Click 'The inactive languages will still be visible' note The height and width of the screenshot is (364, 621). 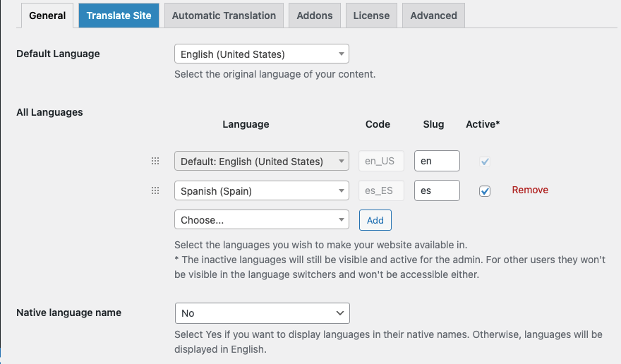[390, 267]
